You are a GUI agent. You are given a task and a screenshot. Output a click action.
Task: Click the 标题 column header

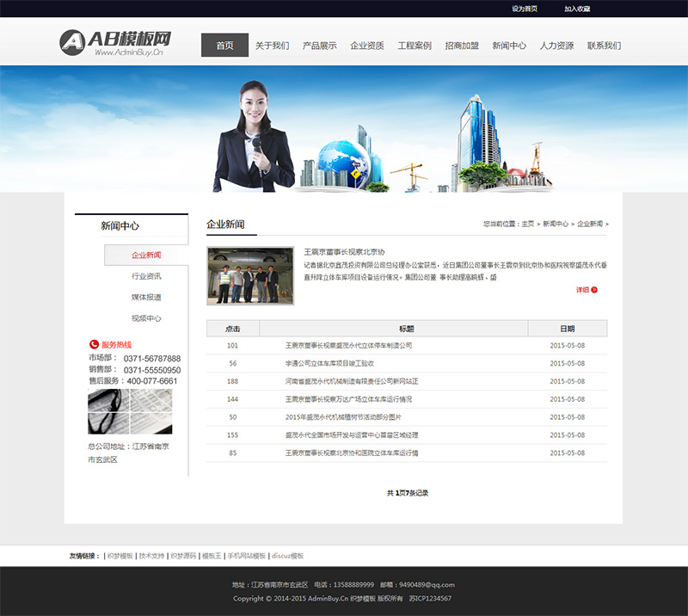pos(406,329)
